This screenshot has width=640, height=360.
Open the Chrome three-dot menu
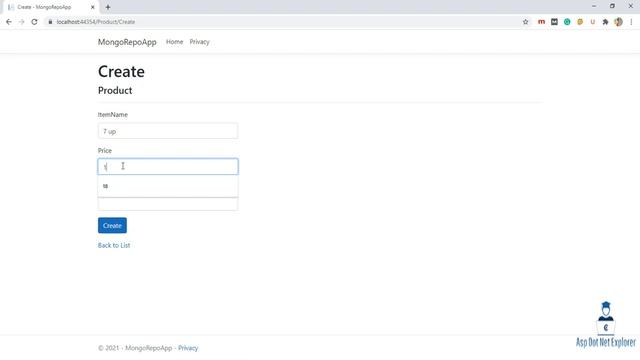[x=631, y=22]
